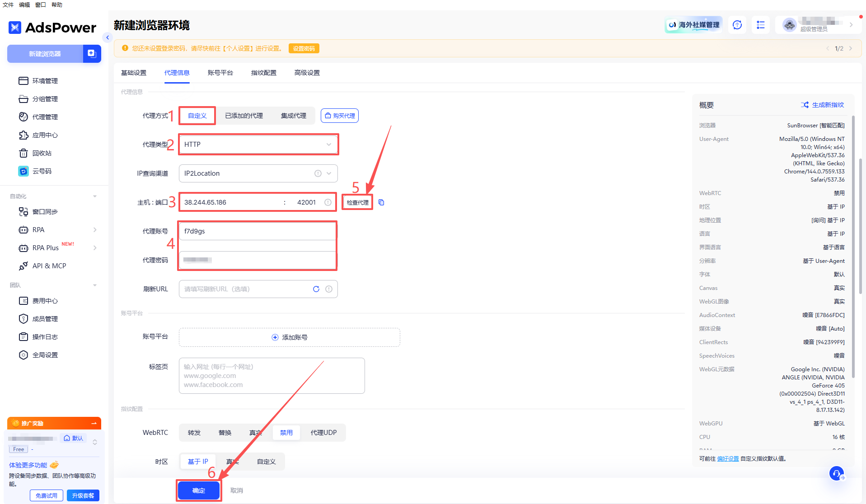Click the blue 确定 button
866x504 pixels.
[x=199, y=490]
